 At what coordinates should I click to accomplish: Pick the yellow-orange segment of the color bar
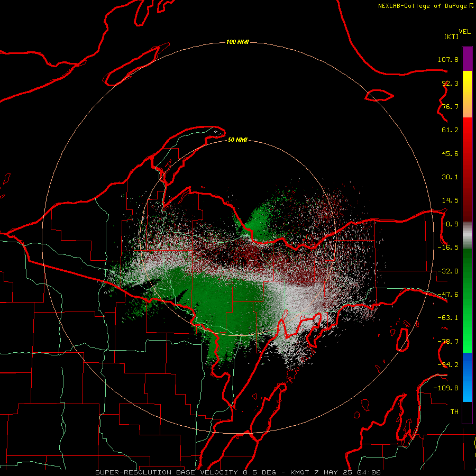pyautogui.click(x=467, y=94)
